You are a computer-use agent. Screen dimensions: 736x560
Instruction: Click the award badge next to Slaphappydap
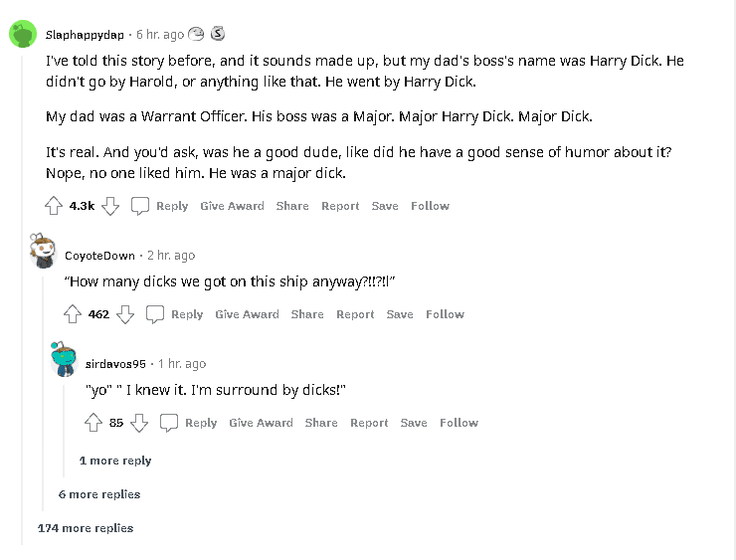(x=218, y=34)
